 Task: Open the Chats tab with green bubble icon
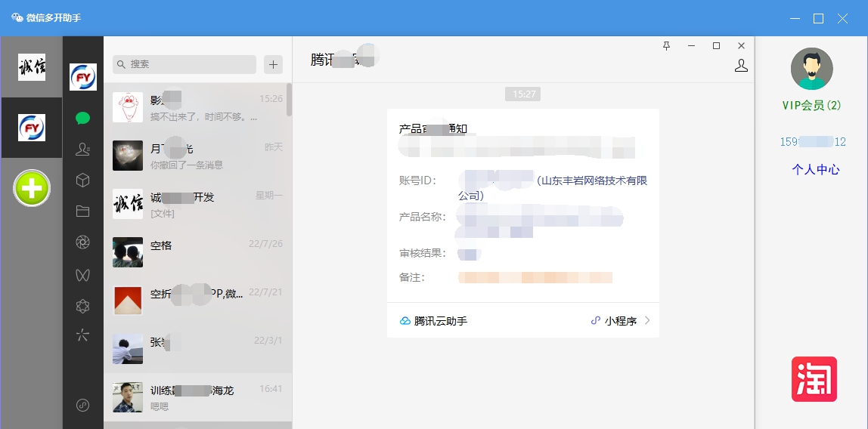click(83, 118)
